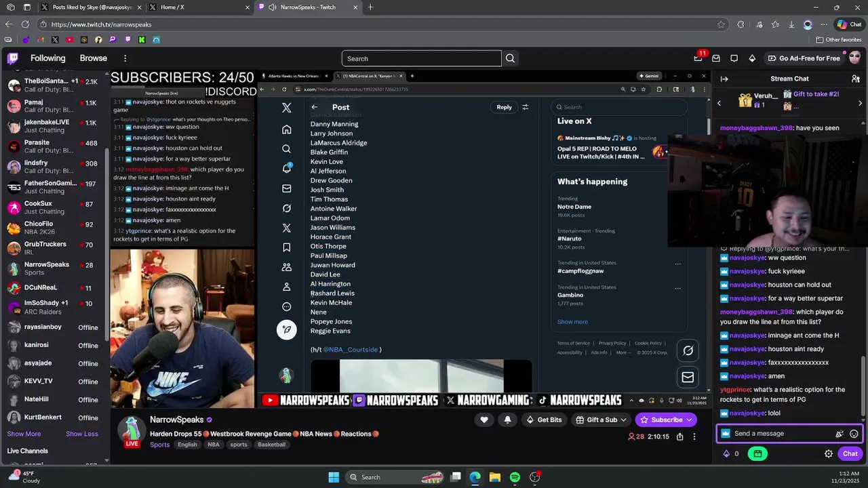Open the Kick bookmark in favorites bar

point(142,40)
